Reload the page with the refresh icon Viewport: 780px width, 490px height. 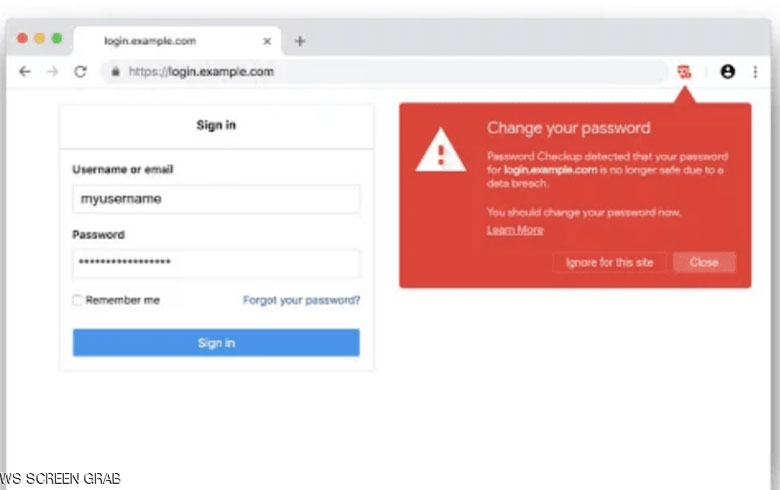[81, 72]
